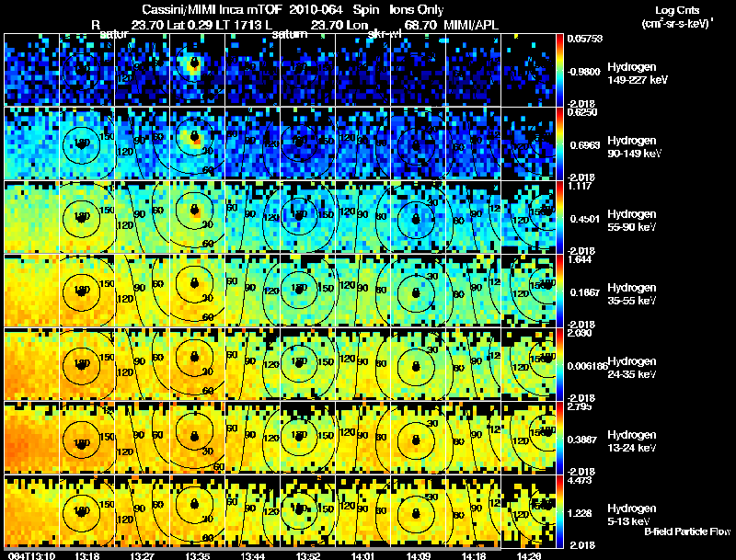Click the '2.030' color scale value
This screenshot has height=560, width=736.
580,333
